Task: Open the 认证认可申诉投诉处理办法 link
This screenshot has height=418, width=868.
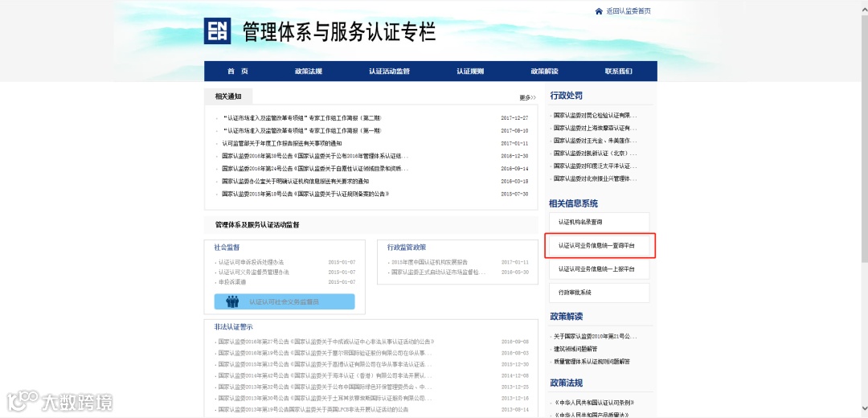Action: click(251, 262)
